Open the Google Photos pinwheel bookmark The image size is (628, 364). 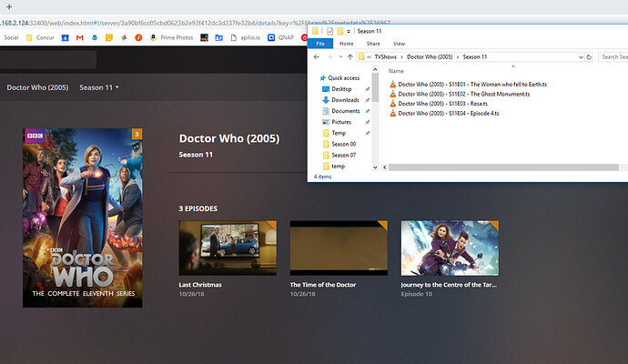point(124,37)
